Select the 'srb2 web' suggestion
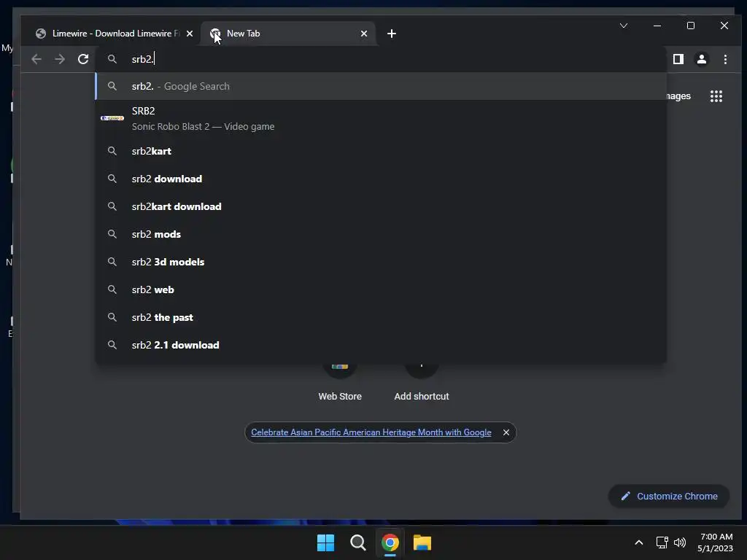Image resolution: width=747 pixels, height=560 pixels. [381, 289]
